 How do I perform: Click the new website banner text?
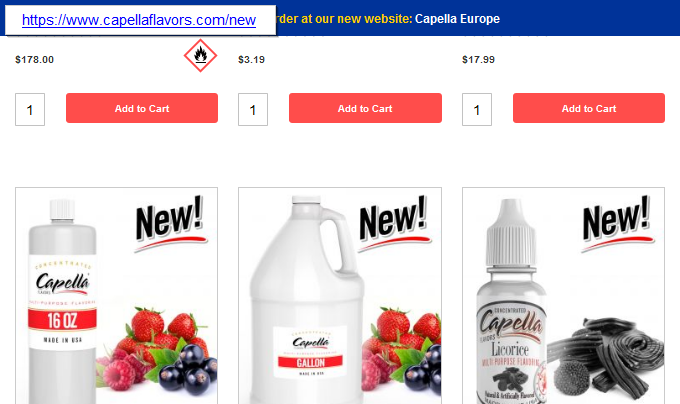tap(345, 19)
